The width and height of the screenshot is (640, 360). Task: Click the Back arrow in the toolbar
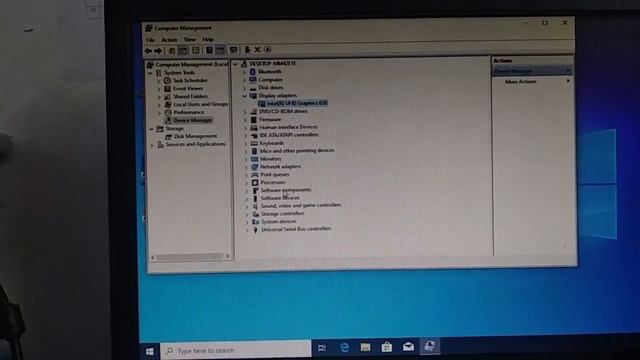click(148, 51)
